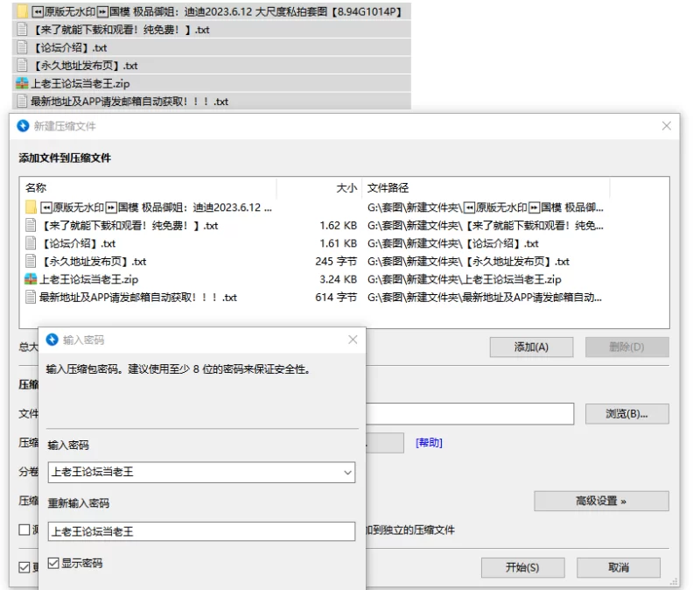700x590 pixels.
Task: Open the [帮助] help link
Action: tap(429, 443)
